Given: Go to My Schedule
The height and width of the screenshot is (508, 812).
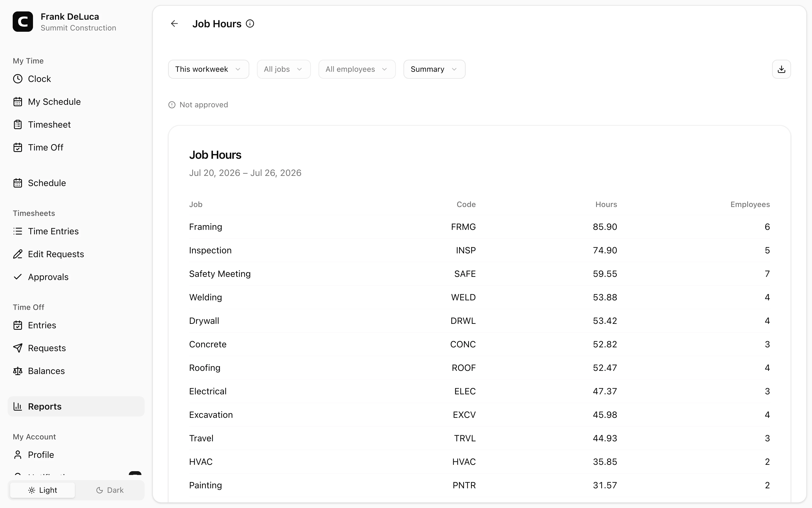Looking at the screenshot, I should point(76,102).
